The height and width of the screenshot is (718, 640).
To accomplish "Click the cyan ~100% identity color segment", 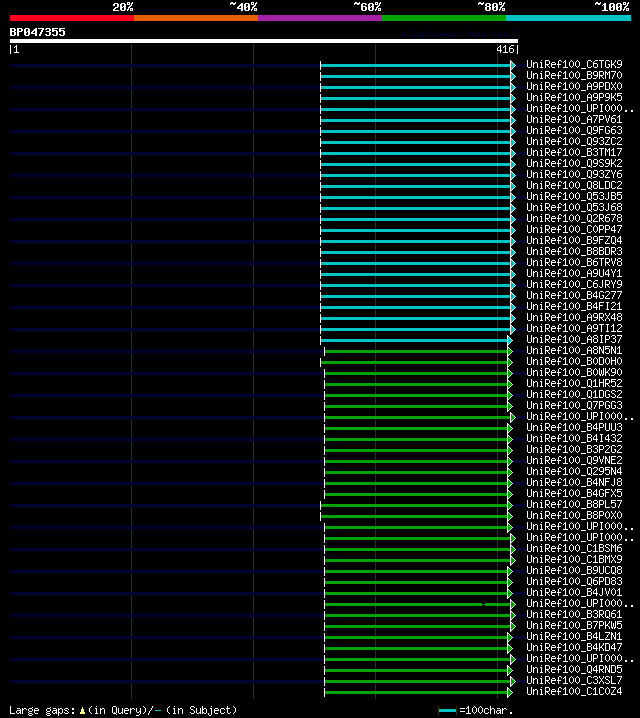I will [x=569, y=18].
